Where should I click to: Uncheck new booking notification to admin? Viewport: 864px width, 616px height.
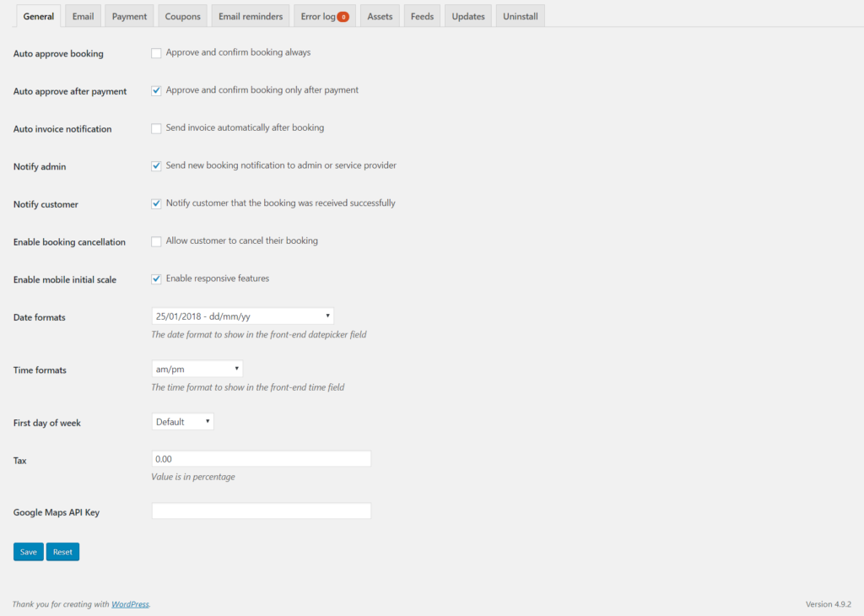click(x=156, y=165)
